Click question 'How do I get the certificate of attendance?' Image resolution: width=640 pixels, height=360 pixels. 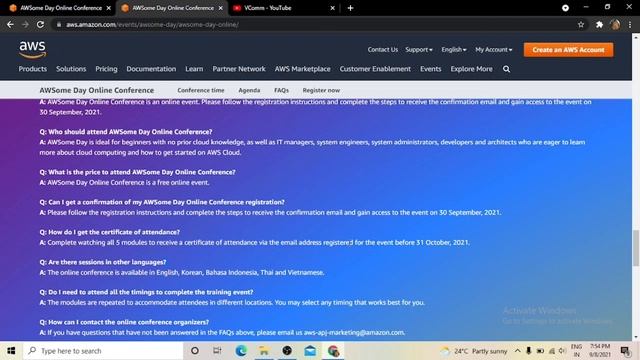pos(109,232)
